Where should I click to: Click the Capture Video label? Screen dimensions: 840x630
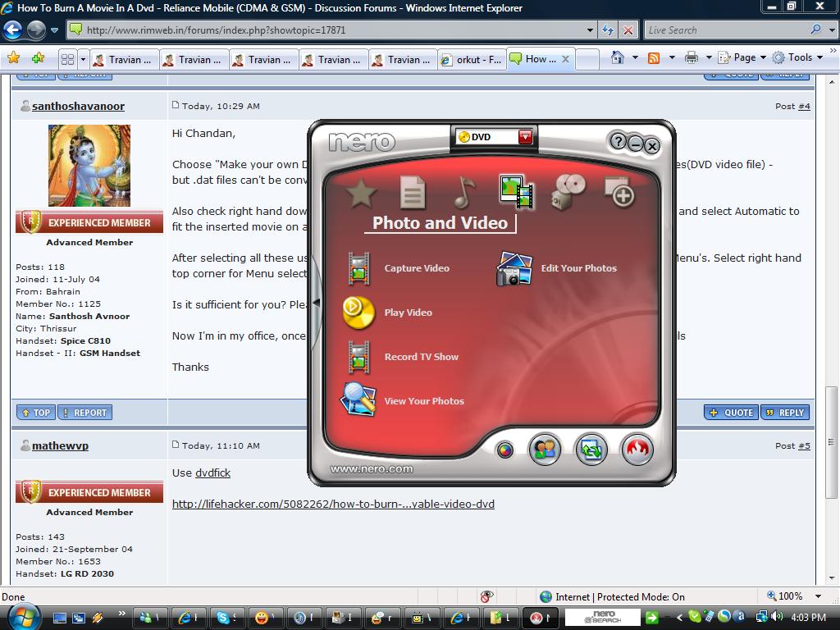[x=417, y=268]
